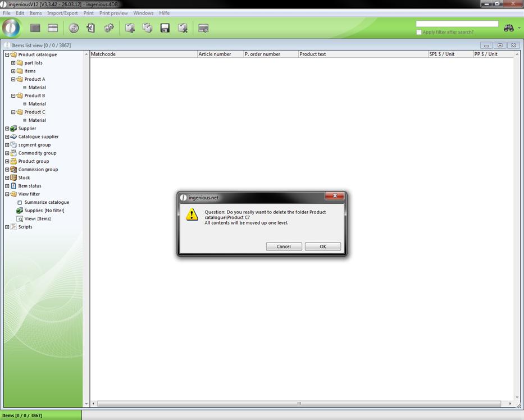Enable the Summarize catalogue checkbox
This screenshot has width=524, height=420.
pos(20,203)
